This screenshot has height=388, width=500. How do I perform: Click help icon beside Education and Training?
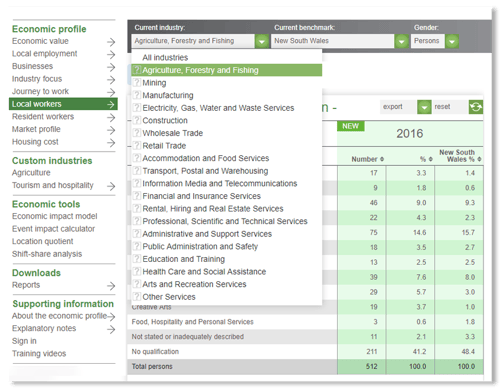point(137,259)
